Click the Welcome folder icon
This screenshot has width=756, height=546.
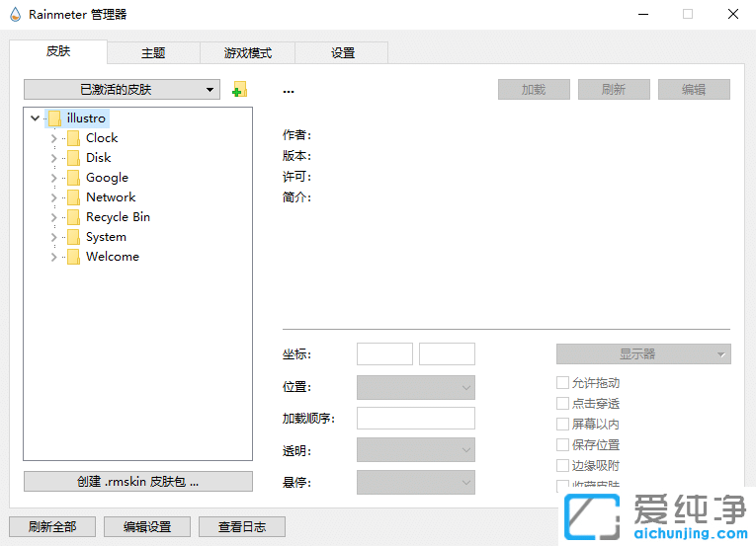point(73,257)
